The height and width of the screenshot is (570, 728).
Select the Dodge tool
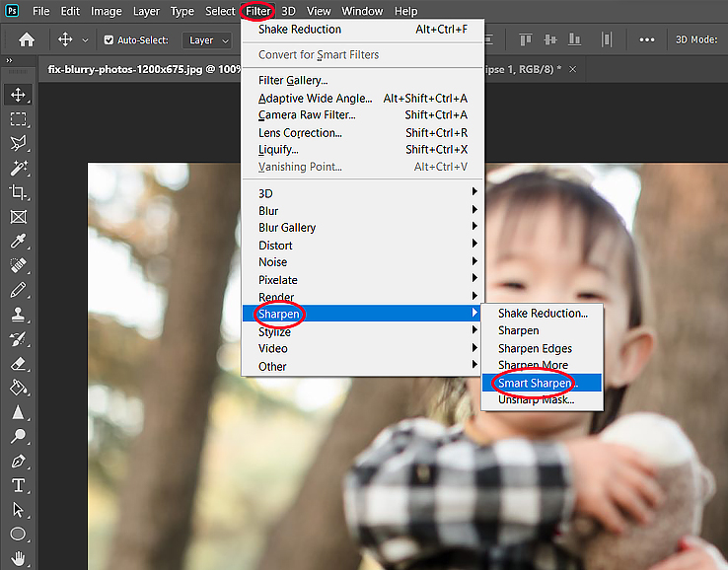(x=18, y=436)
